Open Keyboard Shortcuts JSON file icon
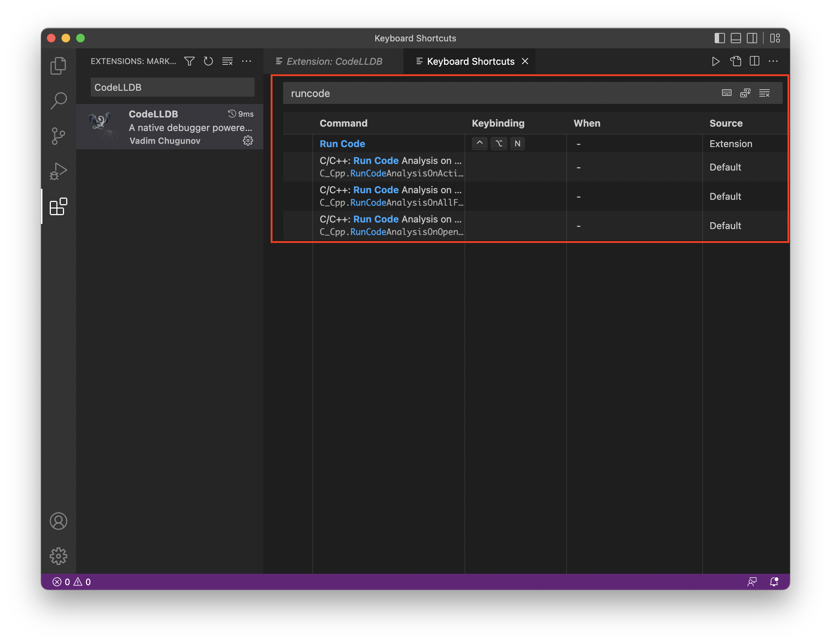The height and width of the screenshot is (644, 831). 735,61
